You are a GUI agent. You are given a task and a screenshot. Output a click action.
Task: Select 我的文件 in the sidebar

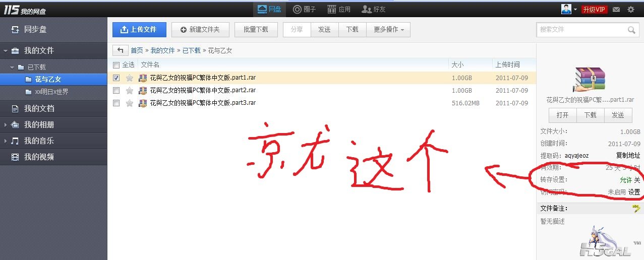39,51
